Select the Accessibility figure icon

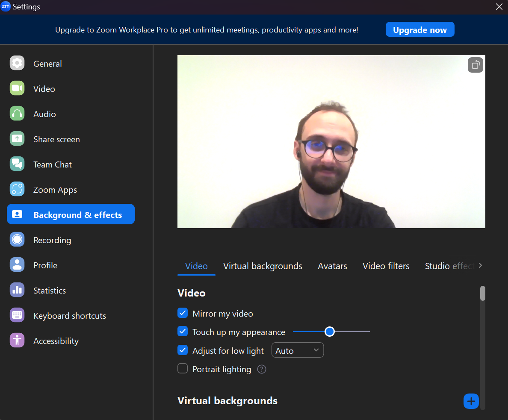pos(17,341)
